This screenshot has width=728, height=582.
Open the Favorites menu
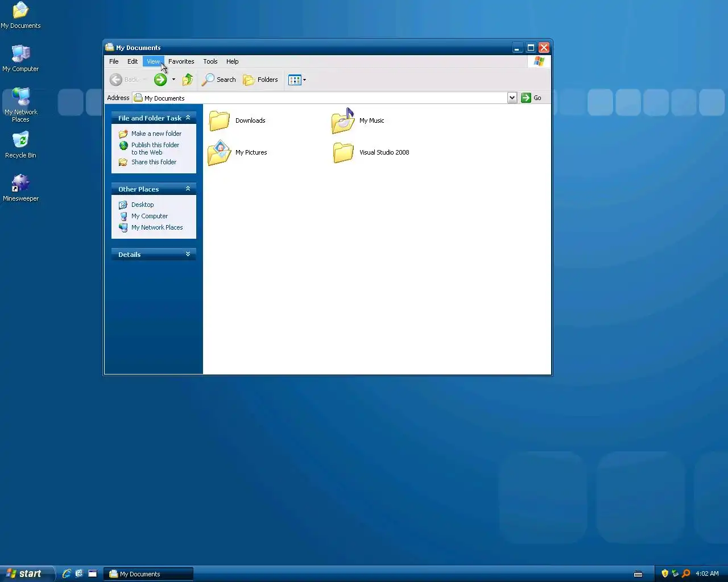181,61
